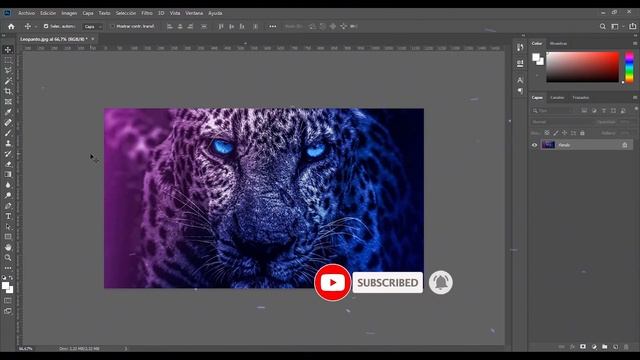Open the History collapsed panel icon
Image resolution: width=640 pixels, height=360 pixels.
[520, 47]
